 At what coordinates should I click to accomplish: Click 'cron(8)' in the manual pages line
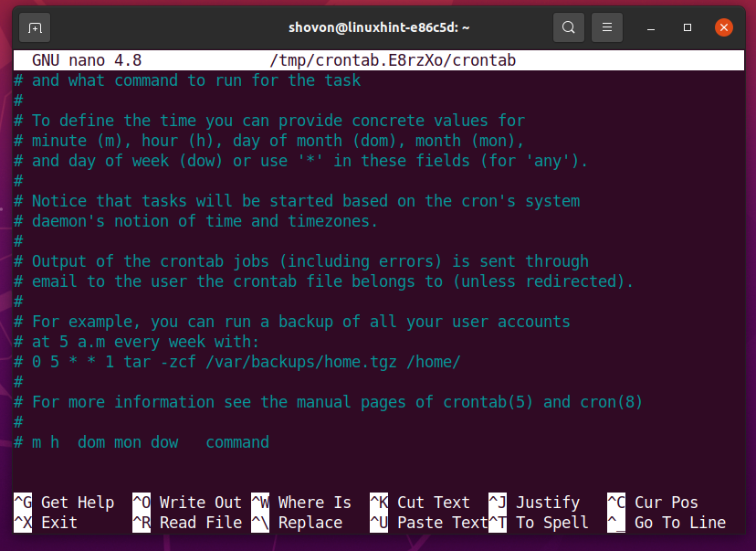(x=612, y=402)
